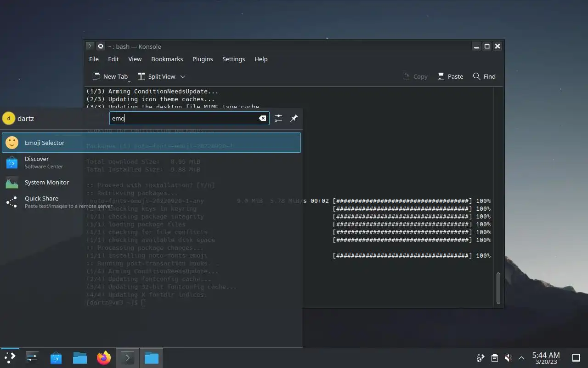This screenshot has height=368, width=588.
Task: Click the dartz user avatar
Action: tap(9, 118)
